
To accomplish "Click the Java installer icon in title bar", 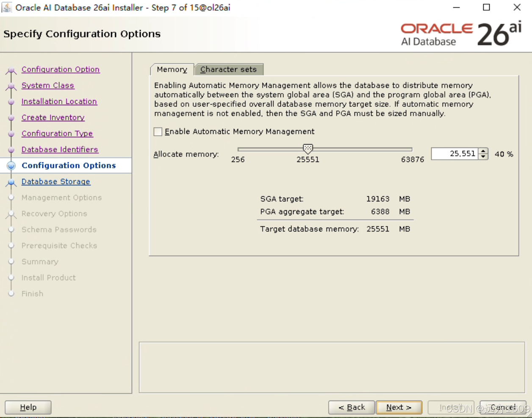I will pos(7,7).
